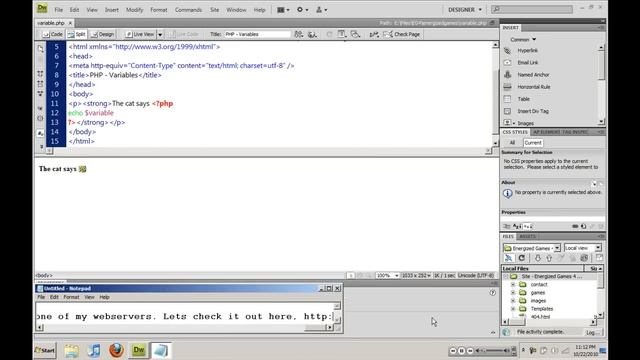Open the Live View options arrow

tap(160, 35)
